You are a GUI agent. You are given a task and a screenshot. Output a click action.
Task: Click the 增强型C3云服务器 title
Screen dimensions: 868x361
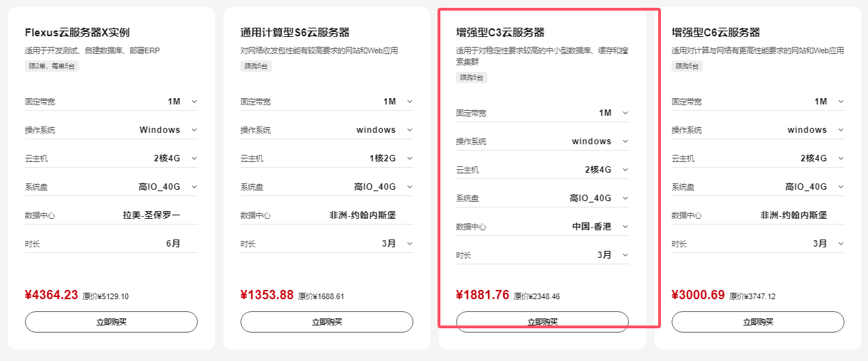[500, 33]
